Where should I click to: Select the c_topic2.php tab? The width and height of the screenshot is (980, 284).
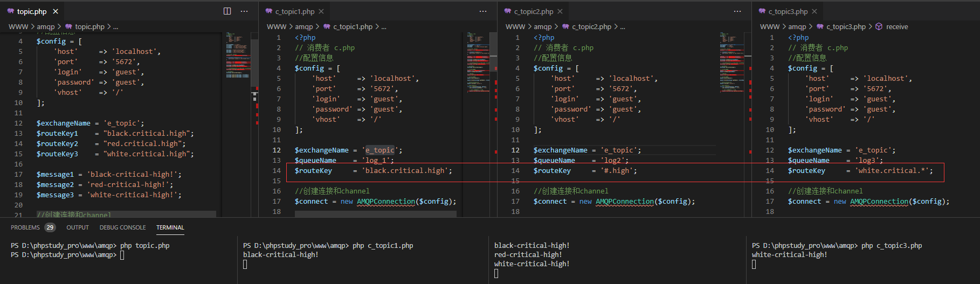click(x=534, y=11)
